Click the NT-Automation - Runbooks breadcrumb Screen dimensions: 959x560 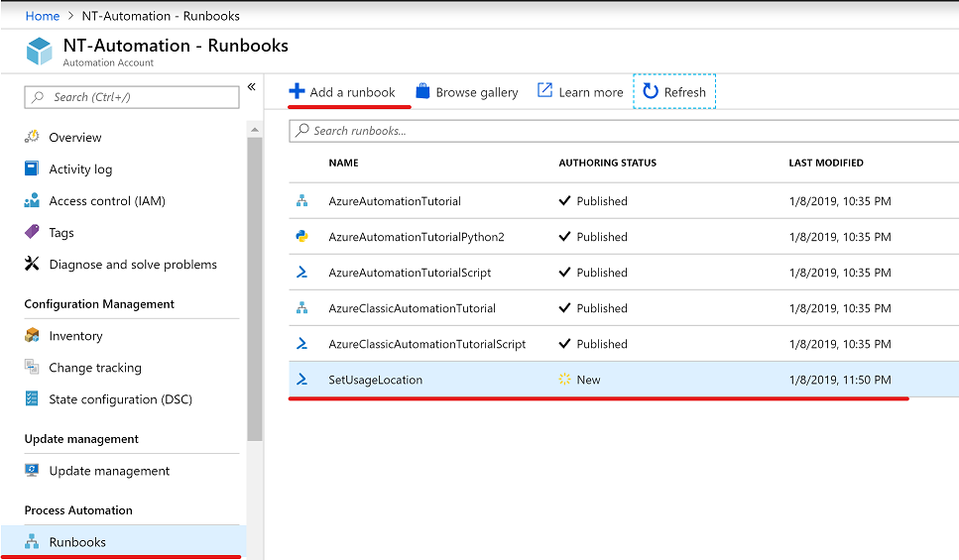[x=161, y=16]
